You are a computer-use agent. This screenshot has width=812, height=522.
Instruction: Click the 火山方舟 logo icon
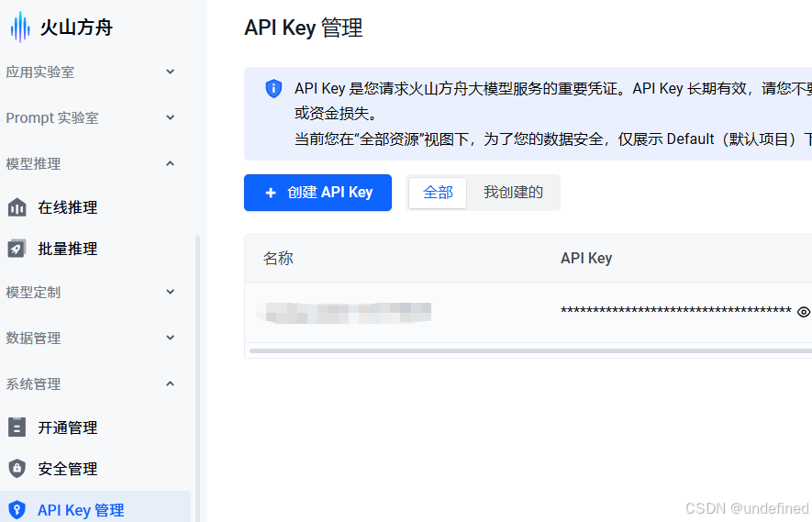tap(20, 27)
